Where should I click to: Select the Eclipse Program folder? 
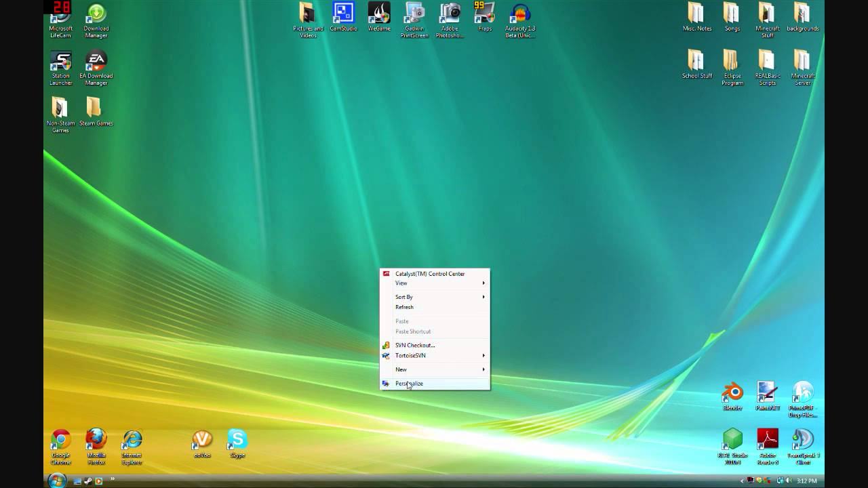click(x=732, y=68)
